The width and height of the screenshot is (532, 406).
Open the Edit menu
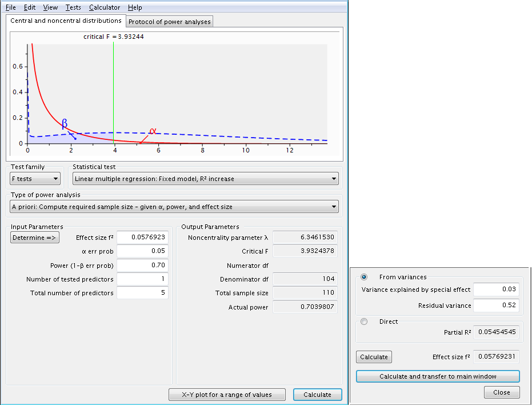coord(30,7)
